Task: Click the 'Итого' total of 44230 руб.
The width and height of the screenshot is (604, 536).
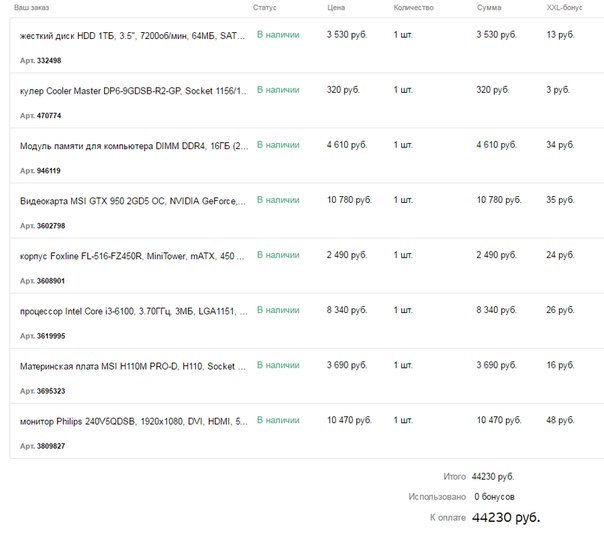Action: point(493,477)
